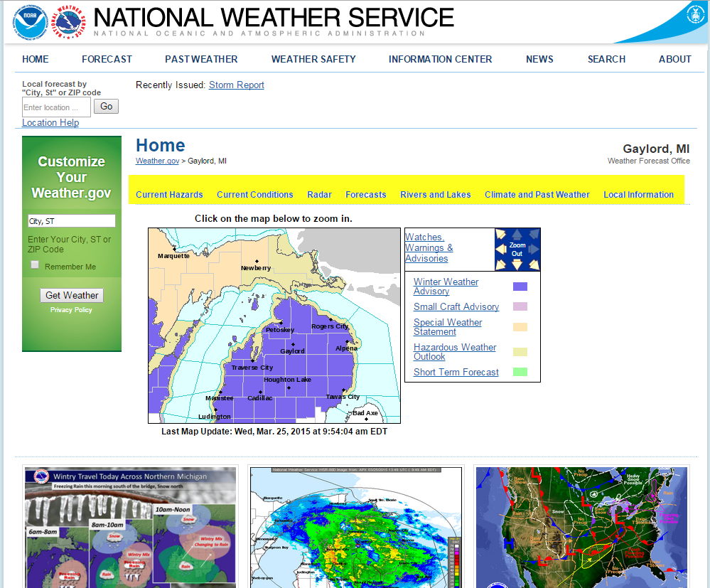This screenshot has height=588, width=710.
Task: Open the HOME menu item
Action: 36,59
